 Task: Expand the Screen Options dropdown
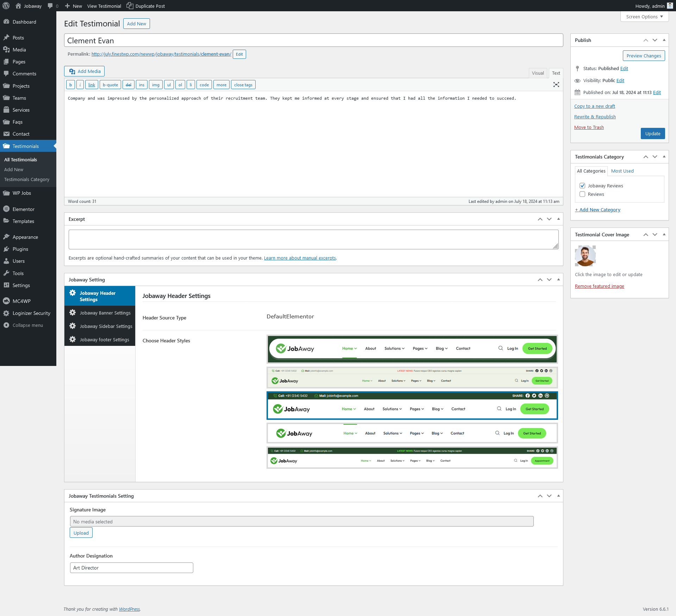tap(644, 17)
